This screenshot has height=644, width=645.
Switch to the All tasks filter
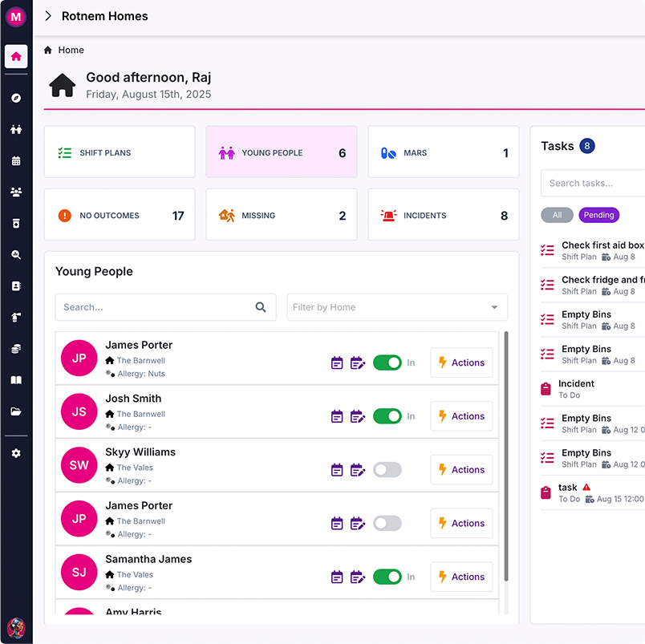coord(557,215)
